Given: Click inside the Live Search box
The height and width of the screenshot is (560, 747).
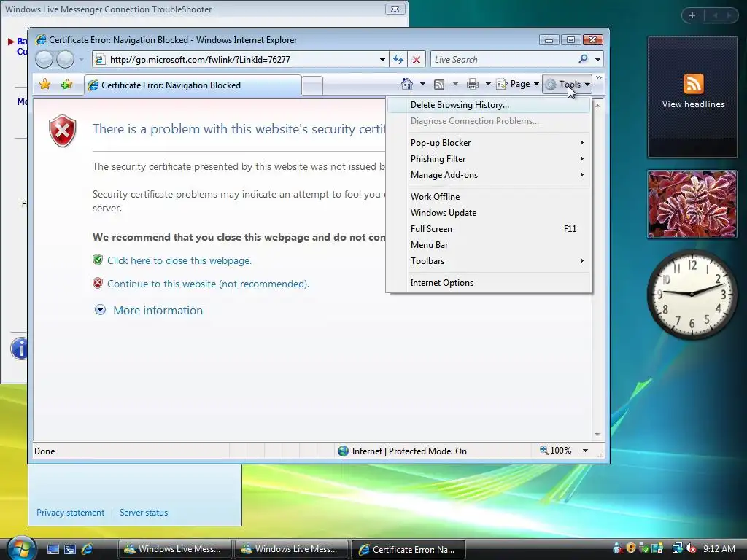Looking at the screenshot, I should click(x=503, y=60).
